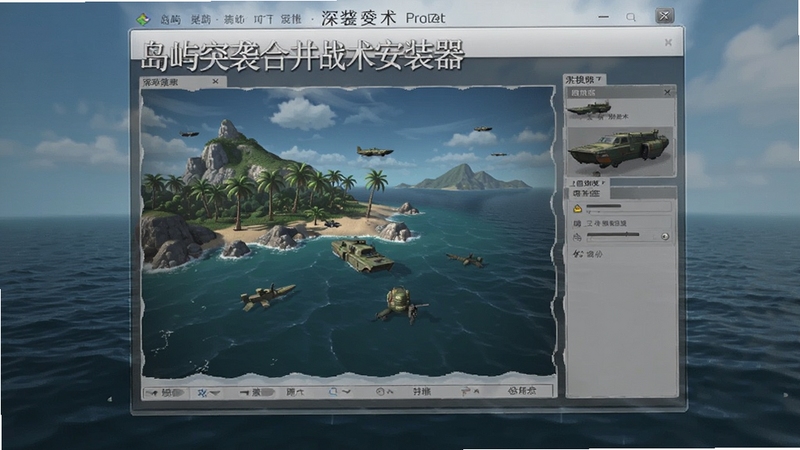Screen dimensions: 800x450
Task: Click the green diamond app logo
Action: pos(143,19)
